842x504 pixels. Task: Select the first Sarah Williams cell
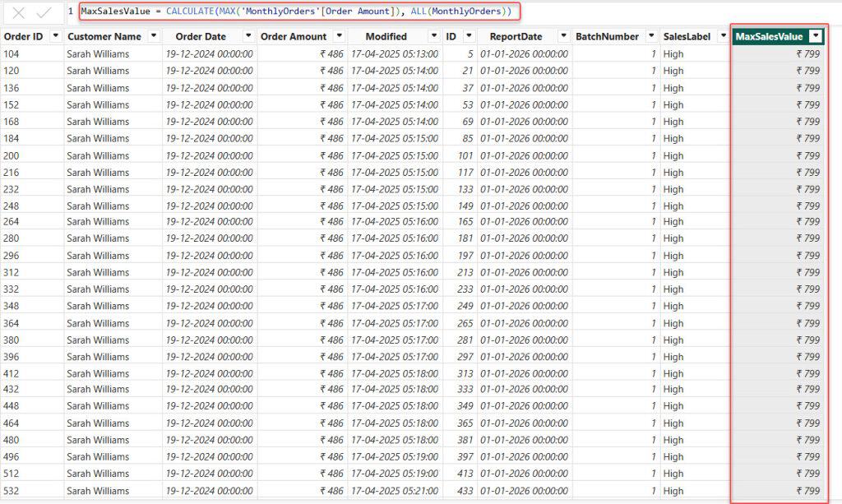point(99,53)
